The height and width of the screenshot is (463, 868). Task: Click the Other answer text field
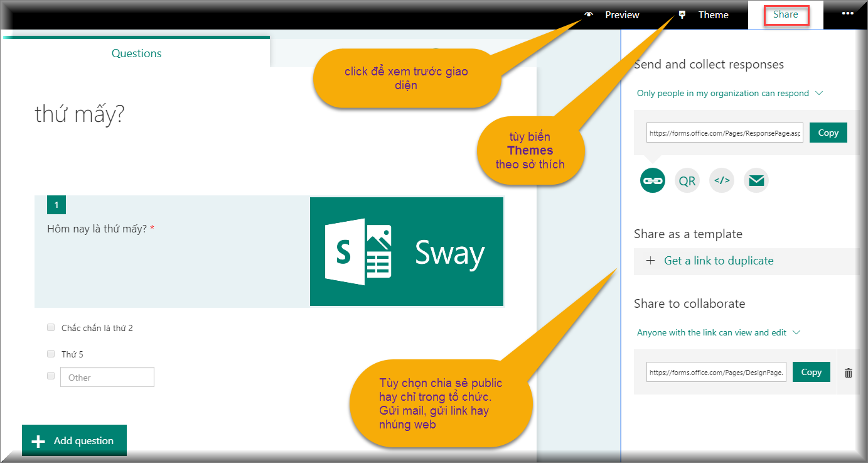107,378
